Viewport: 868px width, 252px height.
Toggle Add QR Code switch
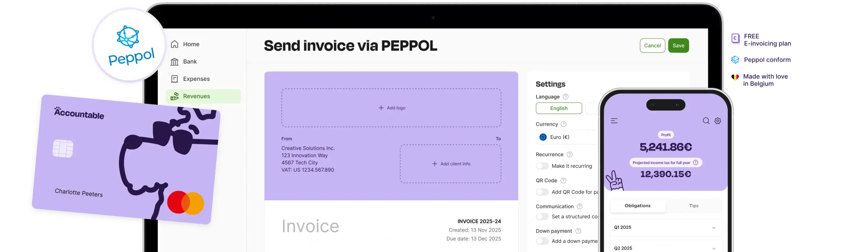tap(542, 192)
